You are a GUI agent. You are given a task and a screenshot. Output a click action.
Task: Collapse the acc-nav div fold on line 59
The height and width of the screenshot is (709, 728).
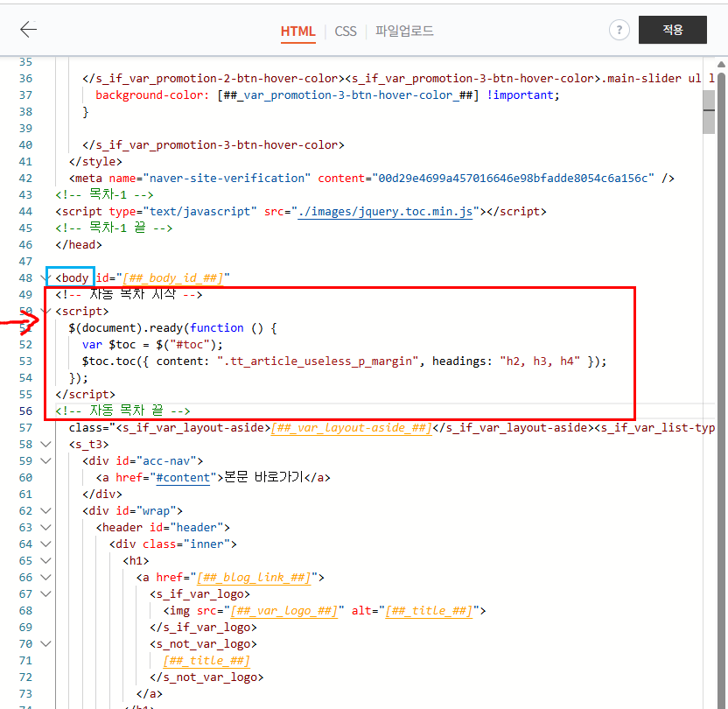[45, 461]
